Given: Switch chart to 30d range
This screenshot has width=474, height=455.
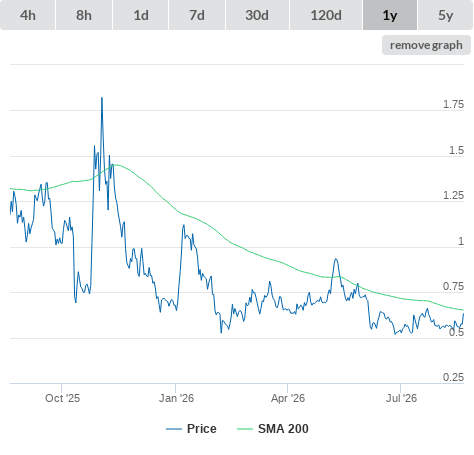Looking at the screenshot, I should (x=257, y=15).
